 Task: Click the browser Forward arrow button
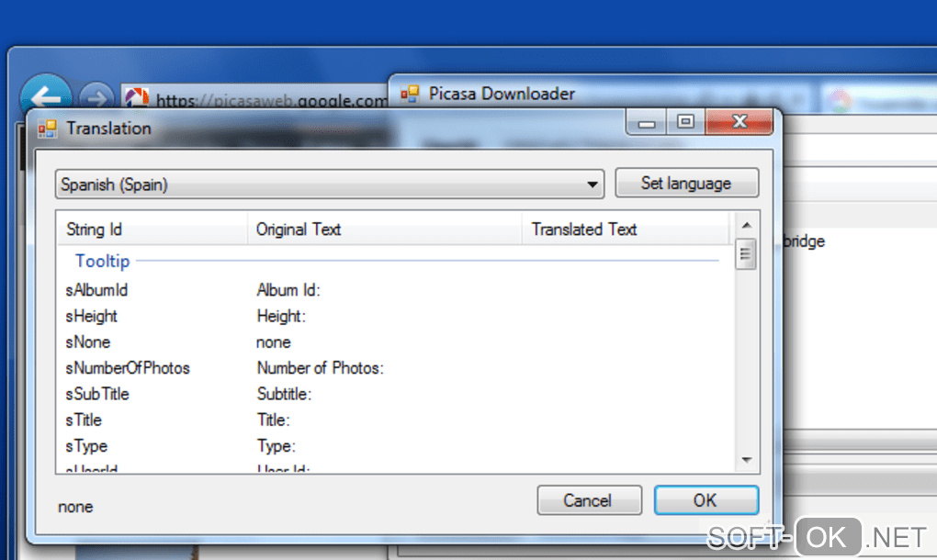96,97
